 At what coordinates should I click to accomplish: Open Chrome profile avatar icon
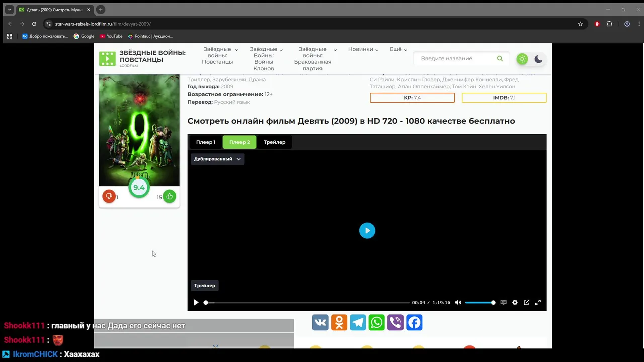627,24
